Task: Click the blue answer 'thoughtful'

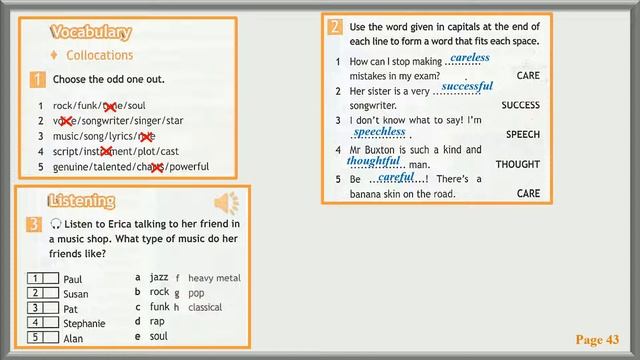Action: (373, 160)
